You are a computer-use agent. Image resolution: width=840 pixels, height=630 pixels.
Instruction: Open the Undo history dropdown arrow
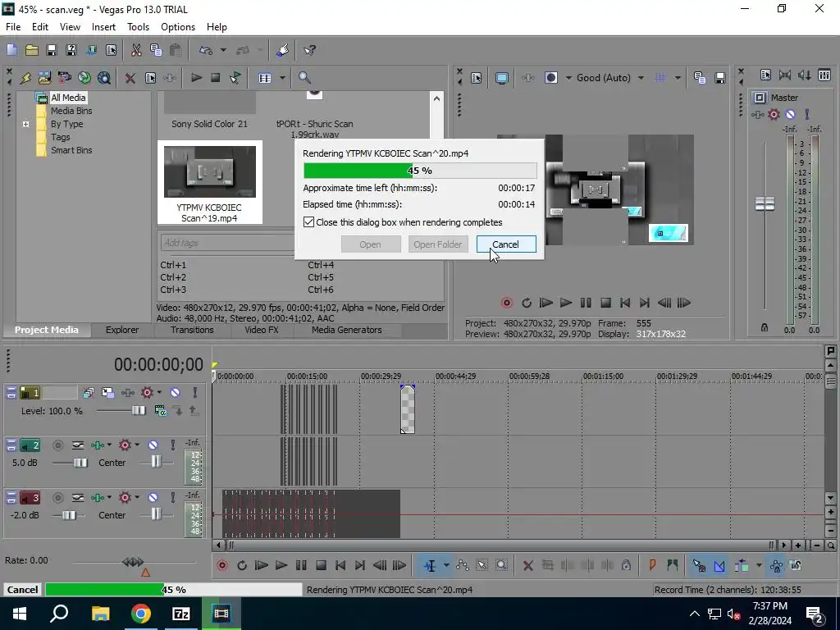coord(223,50)
